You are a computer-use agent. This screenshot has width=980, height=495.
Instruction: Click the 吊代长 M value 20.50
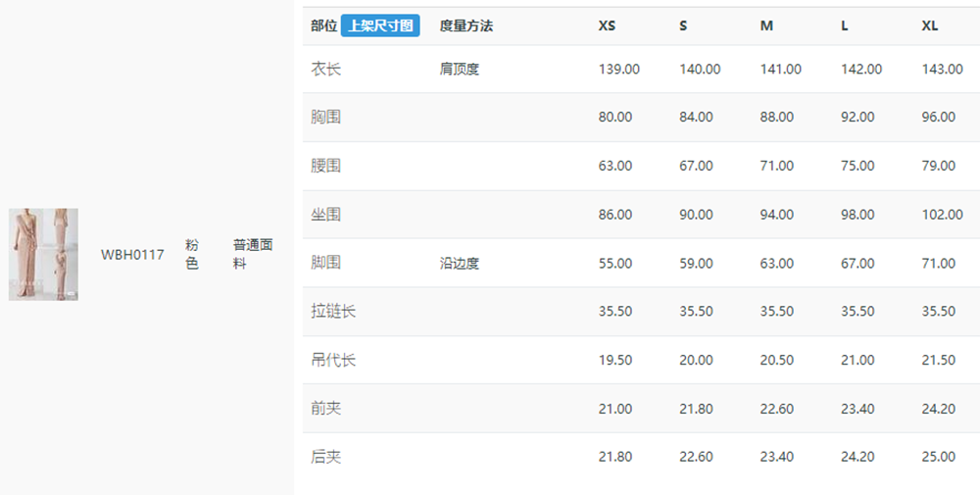pos(777,360)
